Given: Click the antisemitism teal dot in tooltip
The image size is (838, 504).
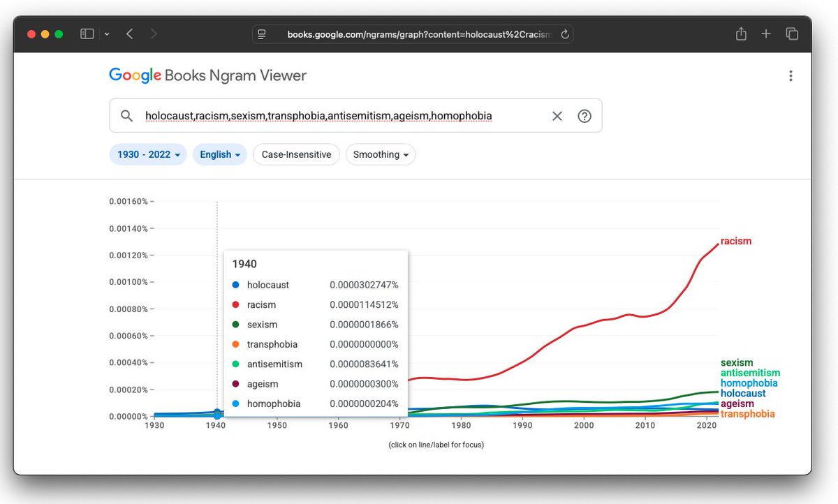Looking at the screenshot, I should click(x=235, y=364).
